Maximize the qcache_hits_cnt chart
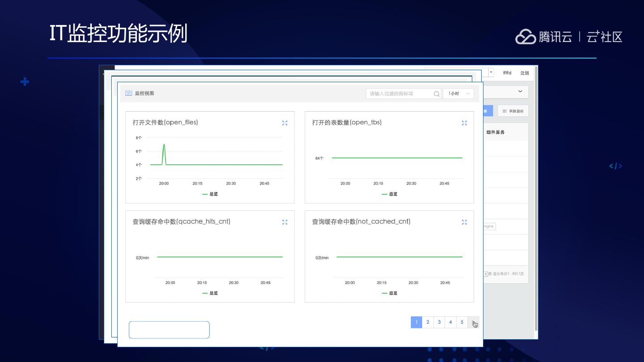This screenshot has height=362, width=644. click(x=285, y=222)
